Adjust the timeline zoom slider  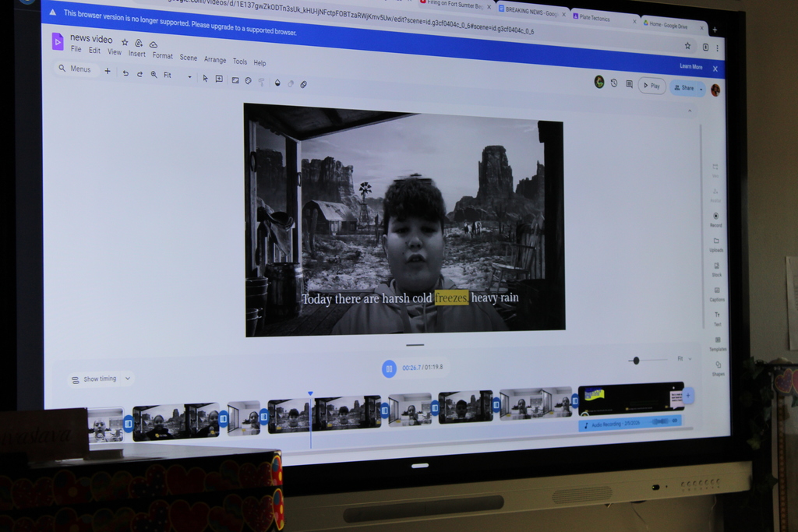[x=637, y=360]
